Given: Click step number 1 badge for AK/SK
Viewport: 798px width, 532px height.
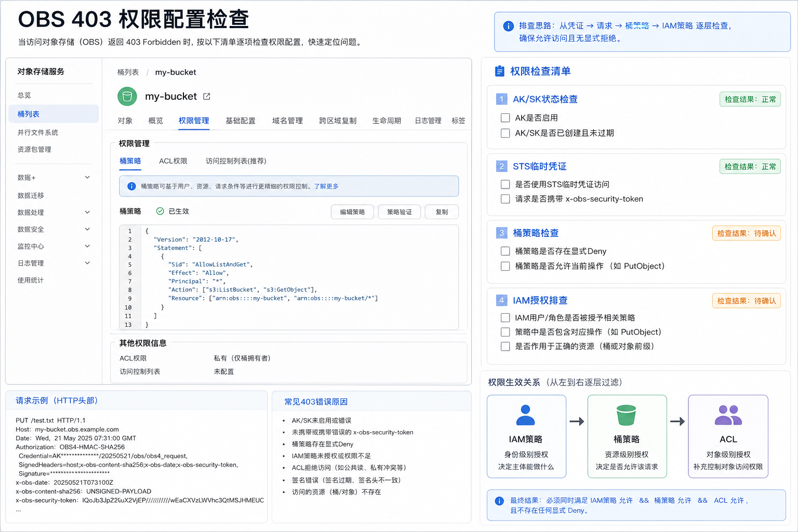Looking at the screenshot, I should click(x=501, y=99).
